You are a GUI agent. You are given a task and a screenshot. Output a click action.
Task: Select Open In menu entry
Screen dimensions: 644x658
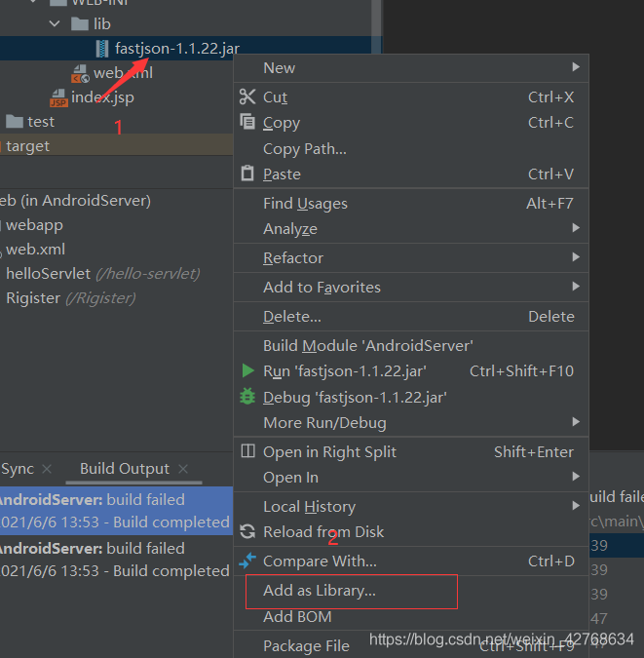tap(411, 478)
